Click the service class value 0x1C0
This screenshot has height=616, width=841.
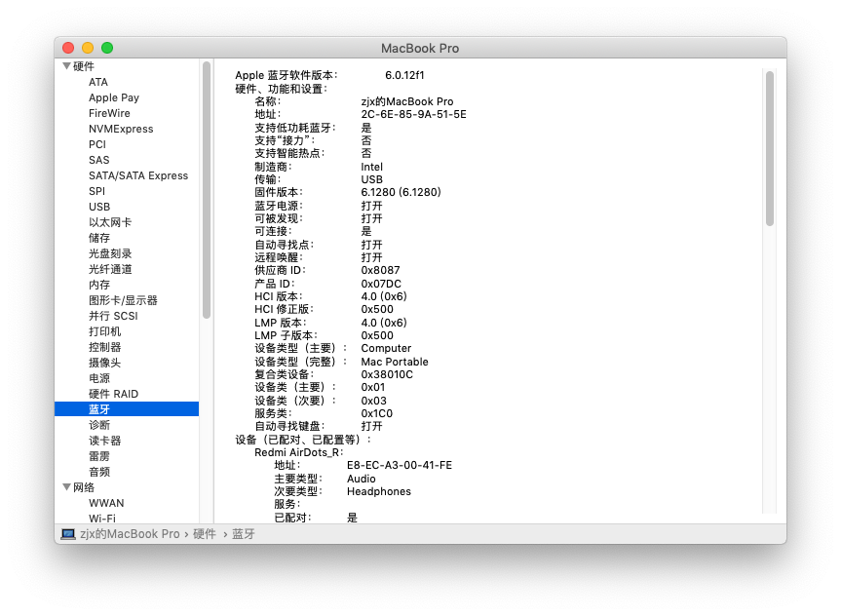click(x=376, y=413)
